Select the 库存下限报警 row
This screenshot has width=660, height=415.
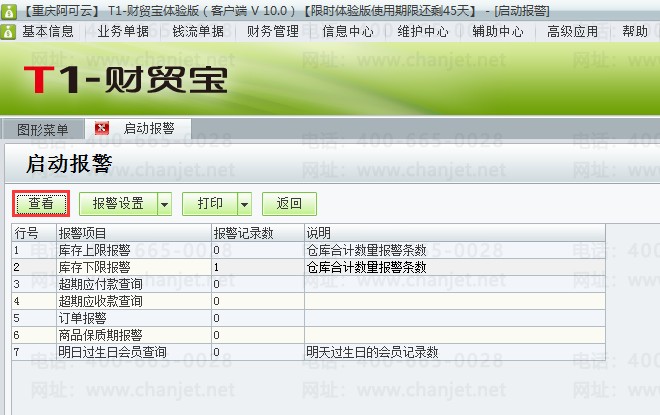(x=309, y=267)
